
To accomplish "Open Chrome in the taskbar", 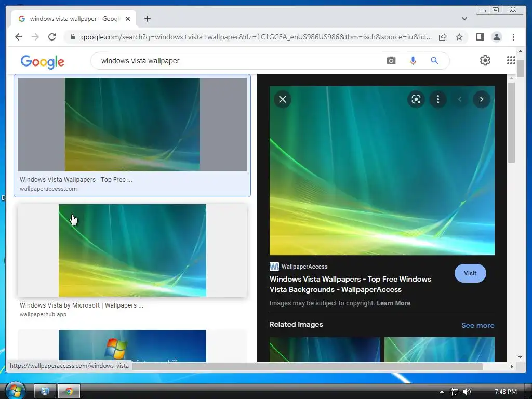I will [x=69, y=391].
